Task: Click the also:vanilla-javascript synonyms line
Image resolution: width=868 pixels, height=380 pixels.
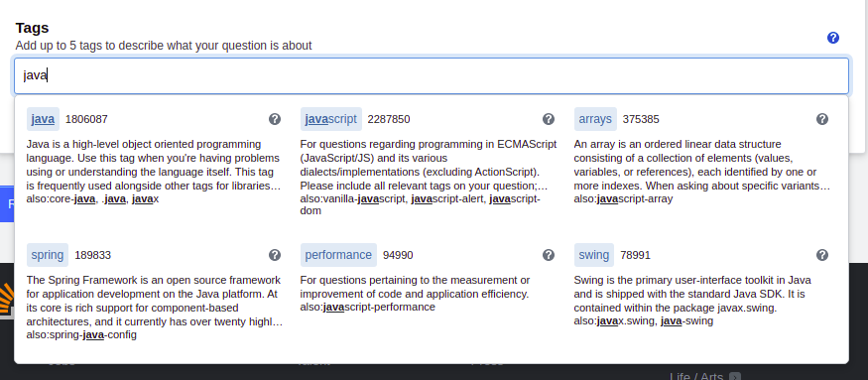Action: click(421, 205)
